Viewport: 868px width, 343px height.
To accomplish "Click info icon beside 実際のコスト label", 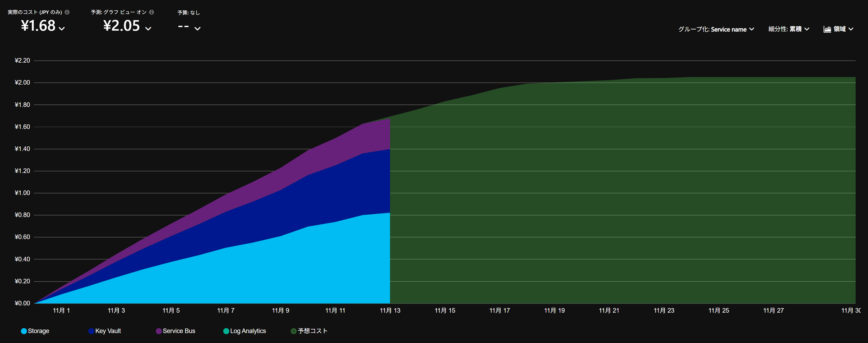I will click(67, 12).
